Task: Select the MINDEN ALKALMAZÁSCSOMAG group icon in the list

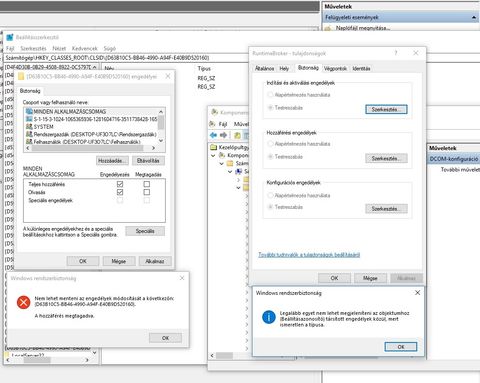Action: 29,111
